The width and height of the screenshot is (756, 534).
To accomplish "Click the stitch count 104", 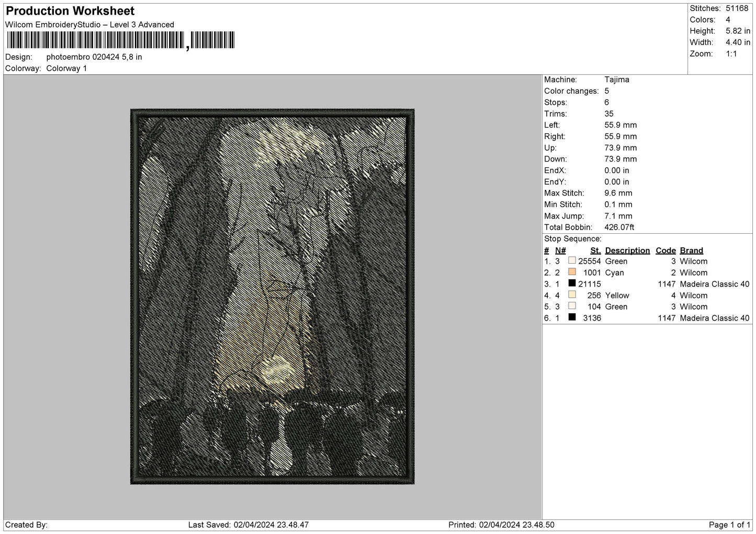I will point(594,307).
